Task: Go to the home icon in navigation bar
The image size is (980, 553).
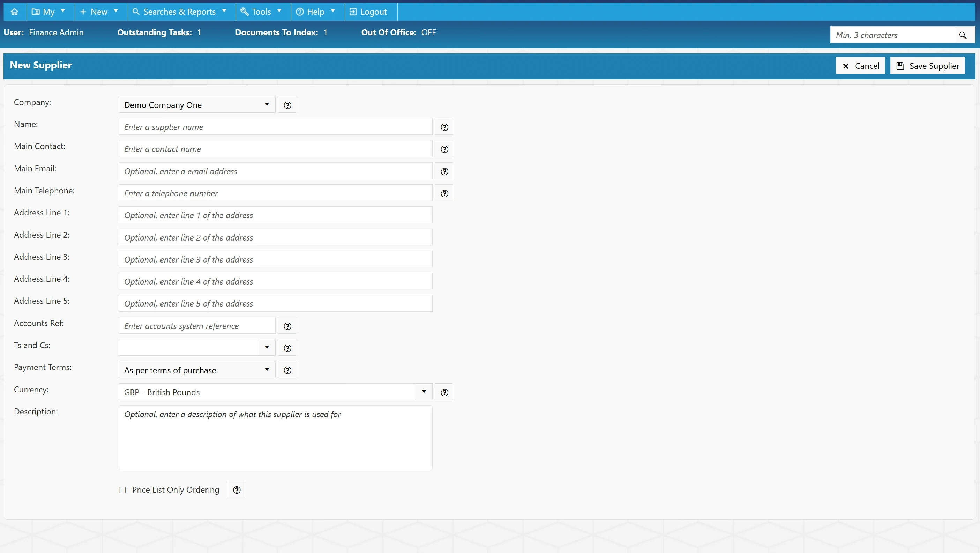Action: tap(14, 12)
